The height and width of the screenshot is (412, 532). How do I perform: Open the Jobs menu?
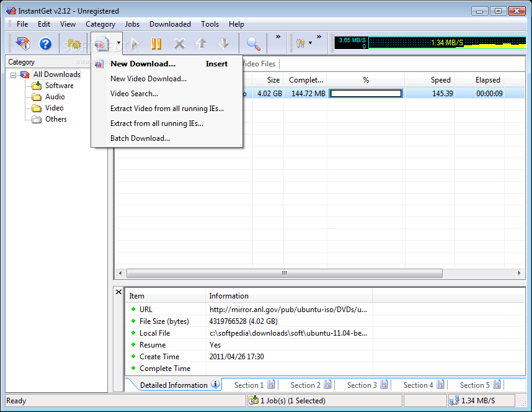[132, 24]
